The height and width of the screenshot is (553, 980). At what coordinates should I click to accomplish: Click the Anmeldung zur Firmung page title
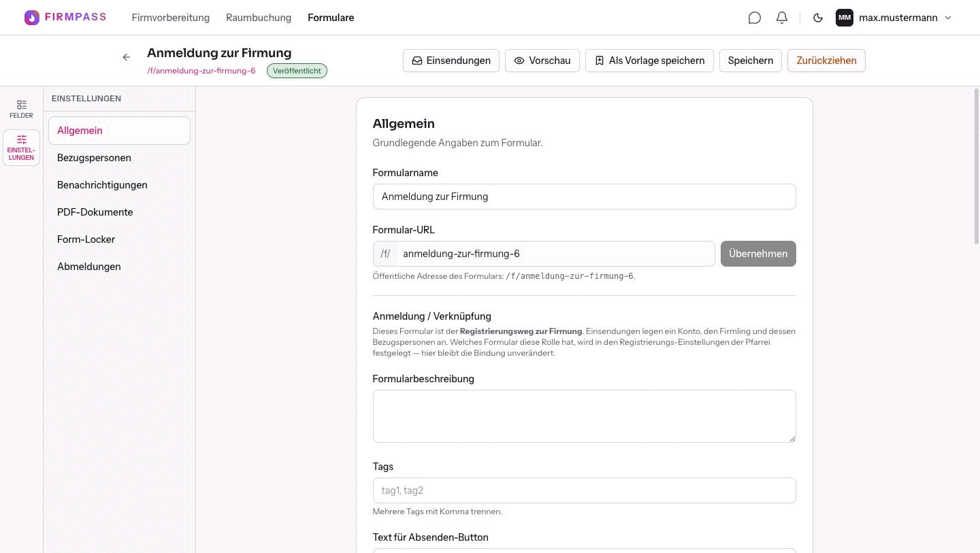click(219, 53)
